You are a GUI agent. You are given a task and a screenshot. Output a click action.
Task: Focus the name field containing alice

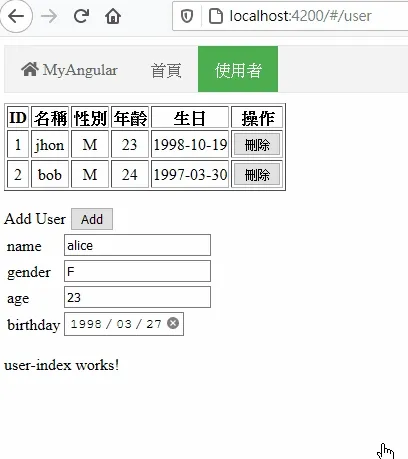(x=137, y=245)
